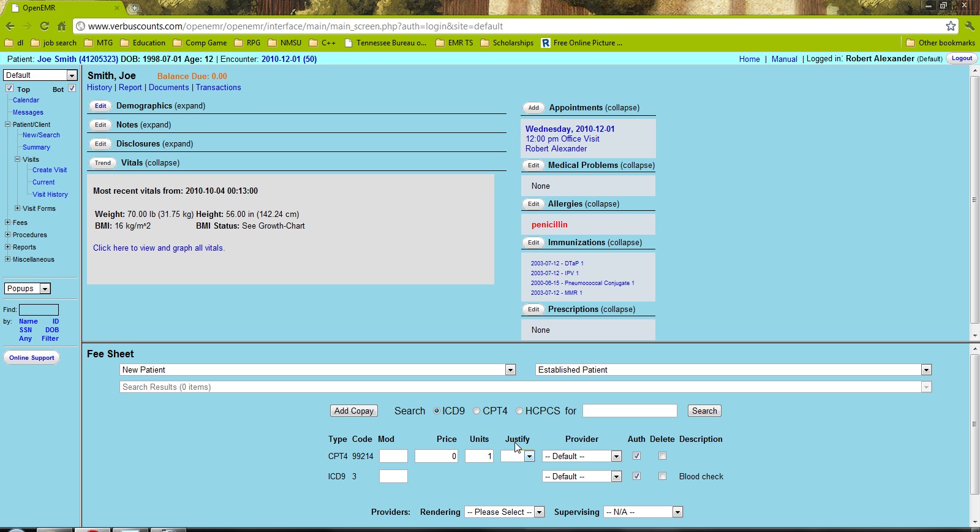Bookmark page with the star icon
This screenshot has height=532, width=980.
[x=951, y=26]
